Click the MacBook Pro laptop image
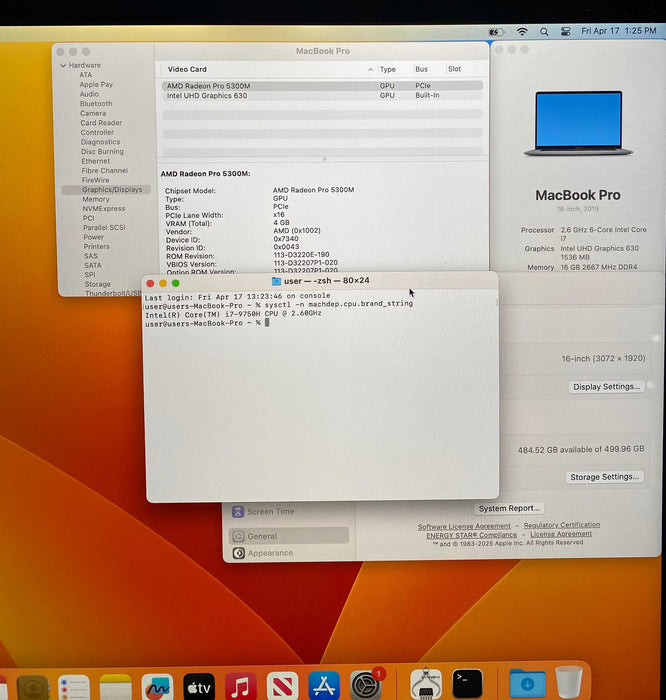The image size is (666, 700). [578, 124]
